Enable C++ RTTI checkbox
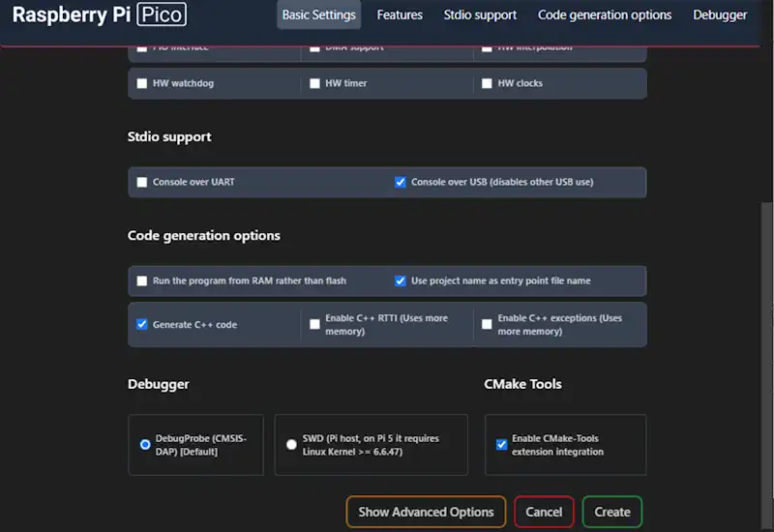Image resolution: width=774 pixels, height=532 pixels. [x=315, y=324]
